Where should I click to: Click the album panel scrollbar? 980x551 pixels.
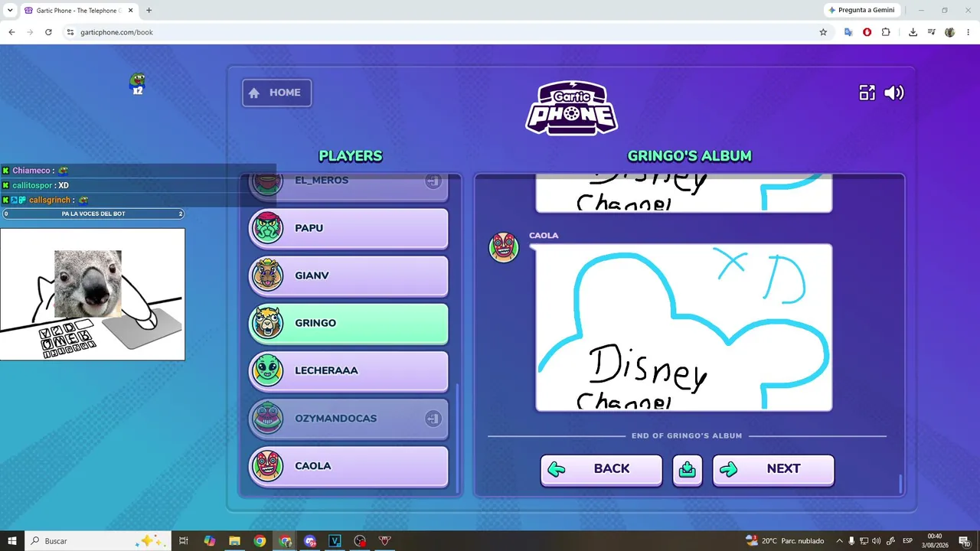pos(900,484)
